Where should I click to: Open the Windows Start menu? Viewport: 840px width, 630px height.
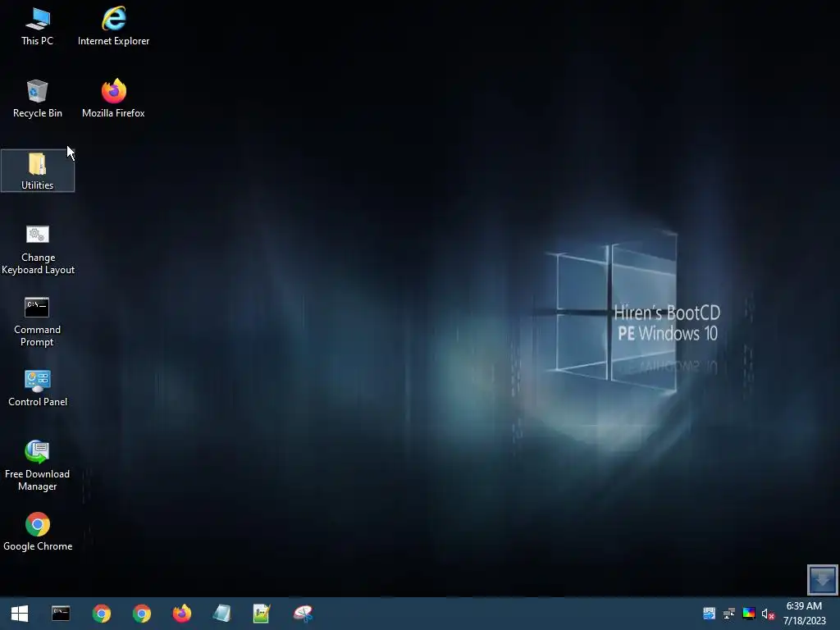tap(20, 614)
